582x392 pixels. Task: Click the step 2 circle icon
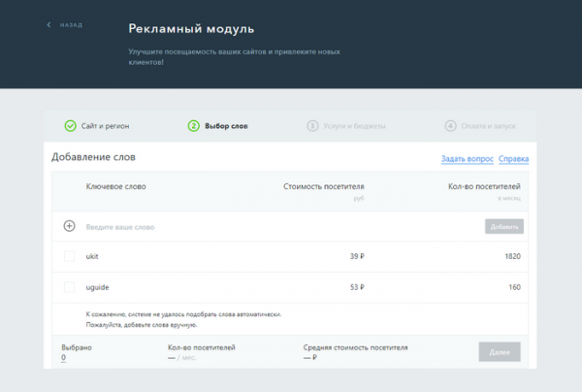[193, 126]
